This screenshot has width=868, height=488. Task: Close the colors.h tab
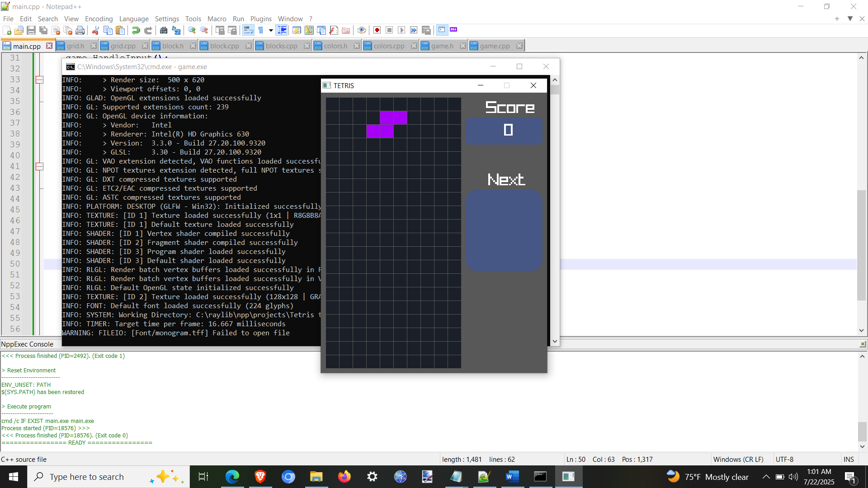tap(357, 46)
